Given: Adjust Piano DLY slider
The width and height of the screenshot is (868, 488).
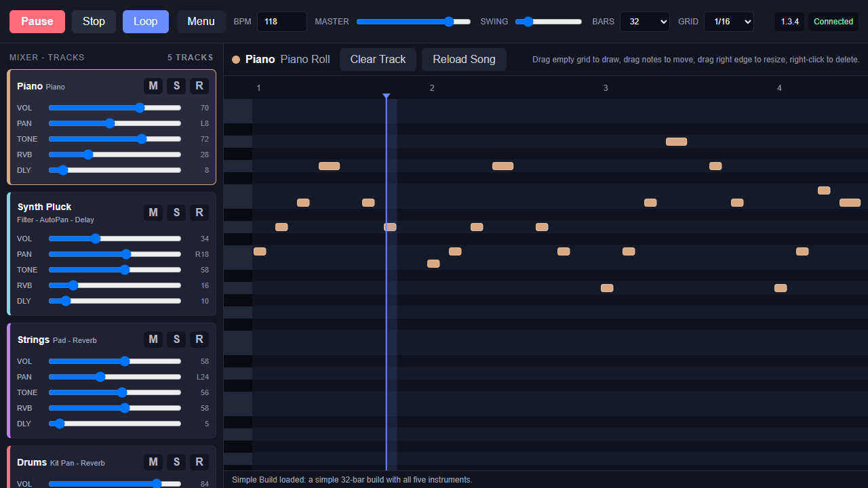Looking at the screenshot, I should tap(115, 170).
